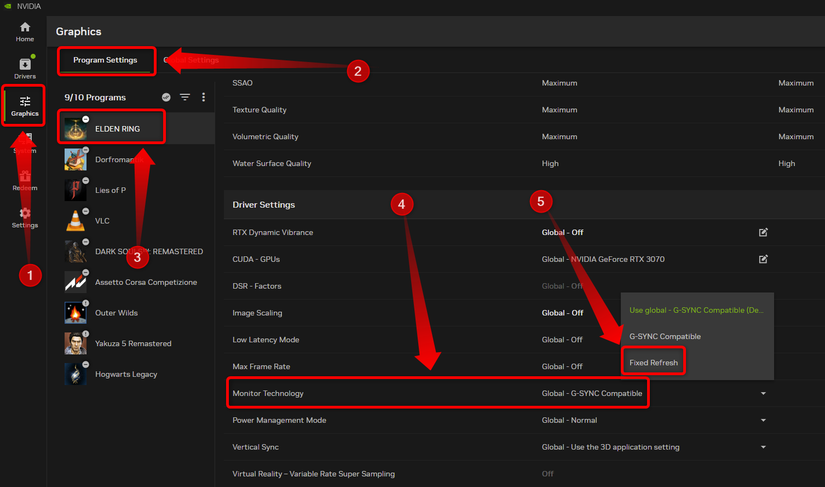This screenshot has height=487, width=825.
Task: Open the Drivers section
Action: click(x=25, y=68)
